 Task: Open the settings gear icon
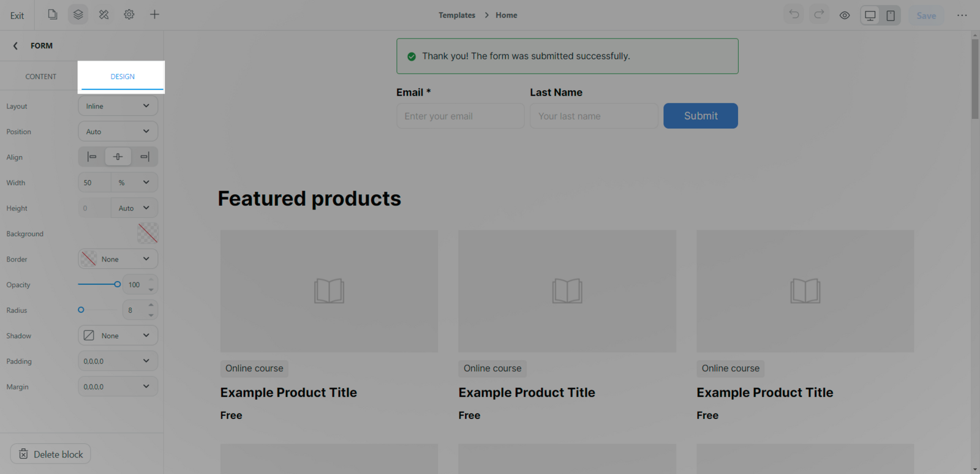tap(129, 15)
